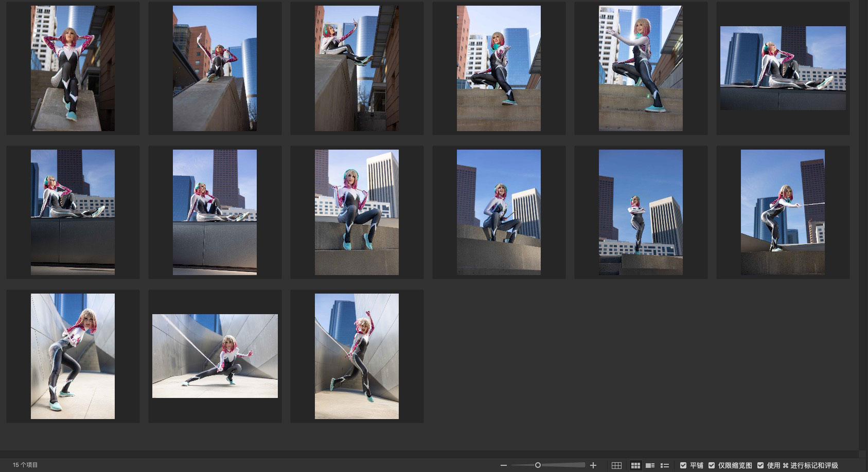Select the jumping pose photo in bottom row
Screen dimensions: 868x472
(x=357, y=356)
